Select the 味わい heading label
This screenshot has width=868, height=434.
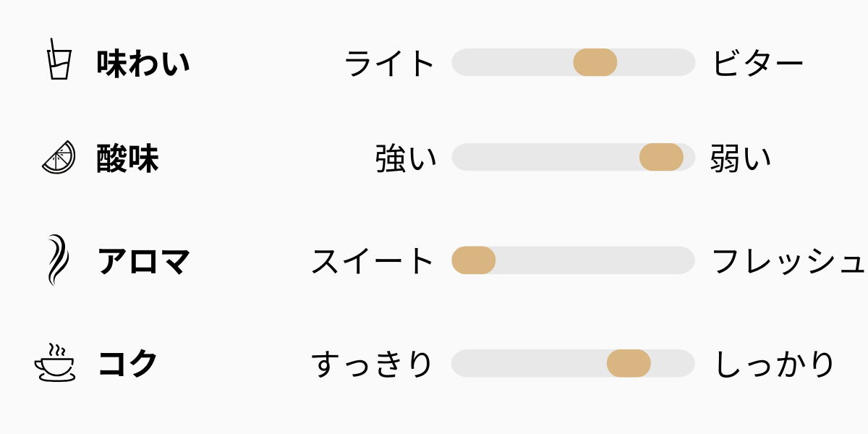(143, 63)
